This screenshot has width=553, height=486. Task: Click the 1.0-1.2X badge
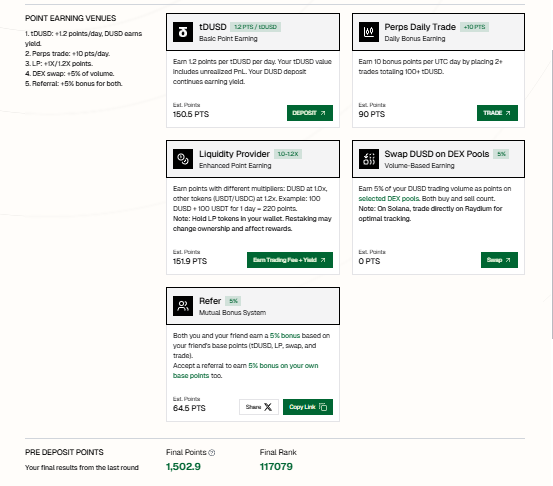288,154
